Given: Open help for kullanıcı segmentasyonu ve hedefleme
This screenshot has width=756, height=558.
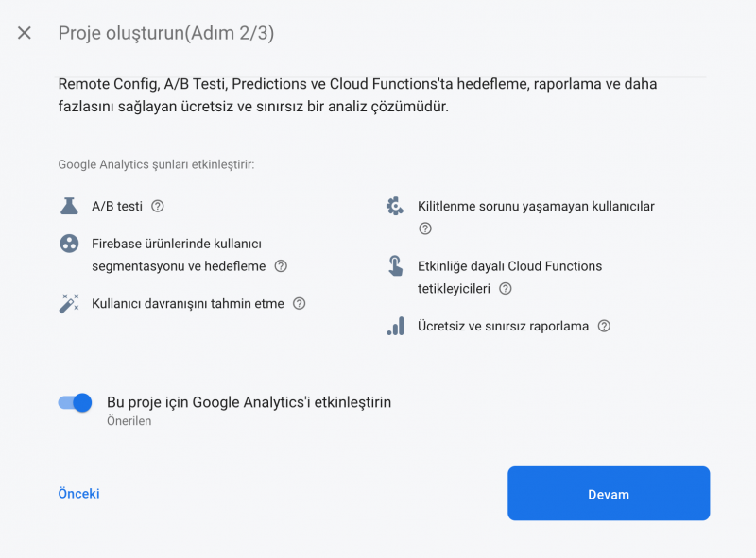Looking at the screenshot, I should tap(280, 266).
